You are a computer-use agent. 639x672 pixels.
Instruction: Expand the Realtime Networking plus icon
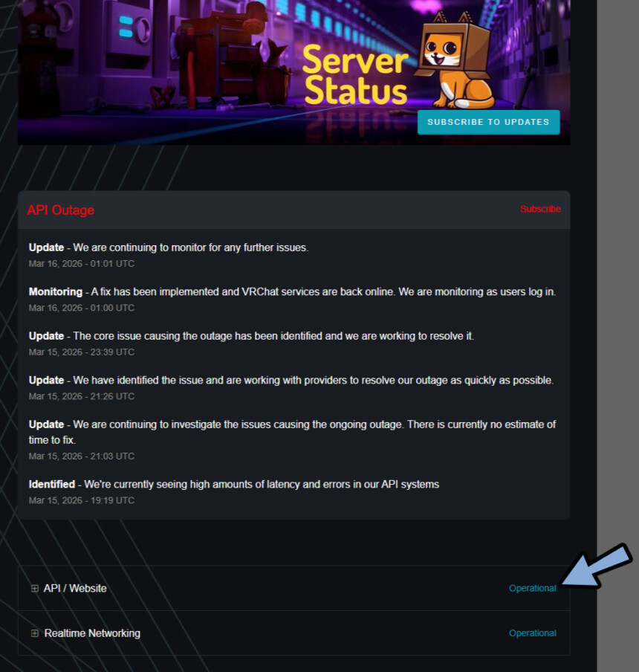34,633
